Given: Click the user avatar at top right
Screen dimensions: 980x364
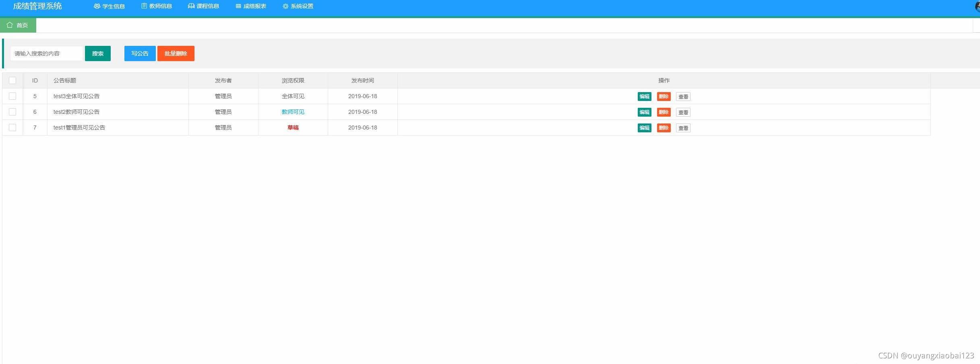Looking at the screenshot, I should pyautogui.click(x=977, y=6).
